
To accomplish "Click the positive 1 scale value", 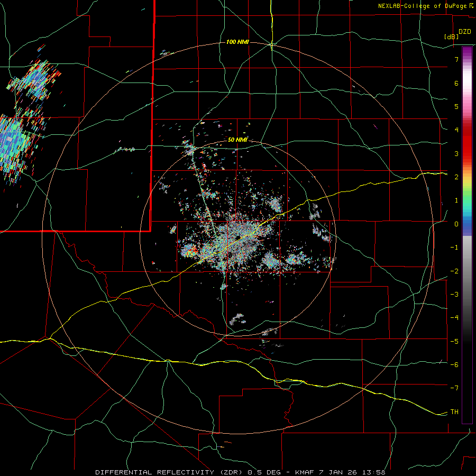I will point(456,200).
